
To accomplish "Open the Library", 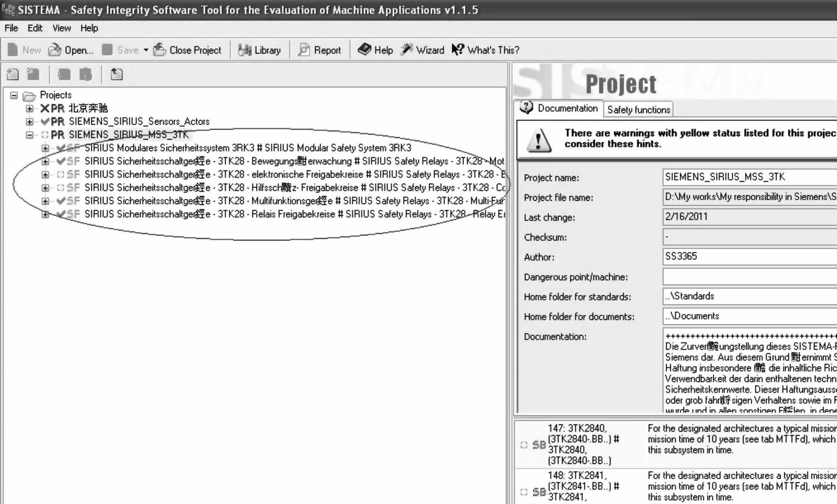I will pyautogui.click(x=260, y=50).
